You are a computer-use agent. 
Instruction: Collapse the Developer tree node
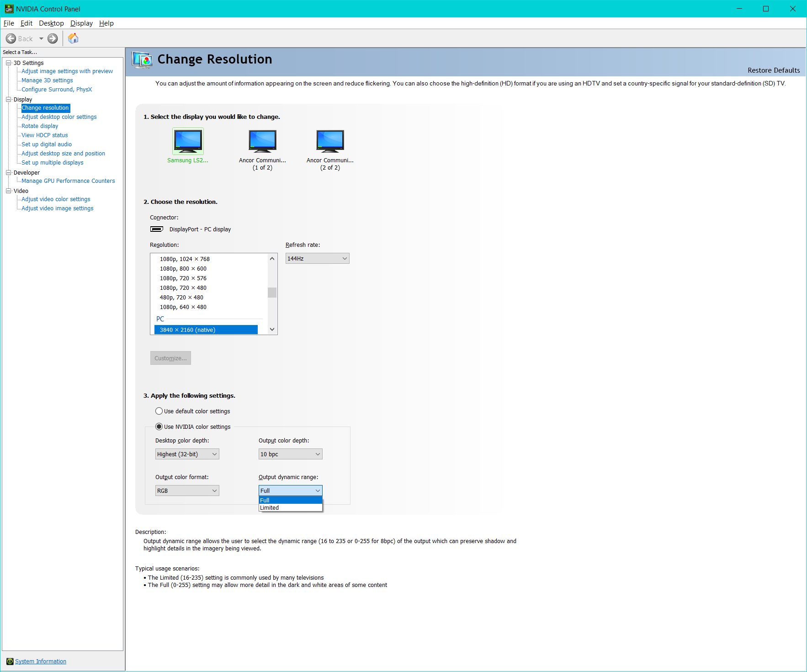coord(8,173)
